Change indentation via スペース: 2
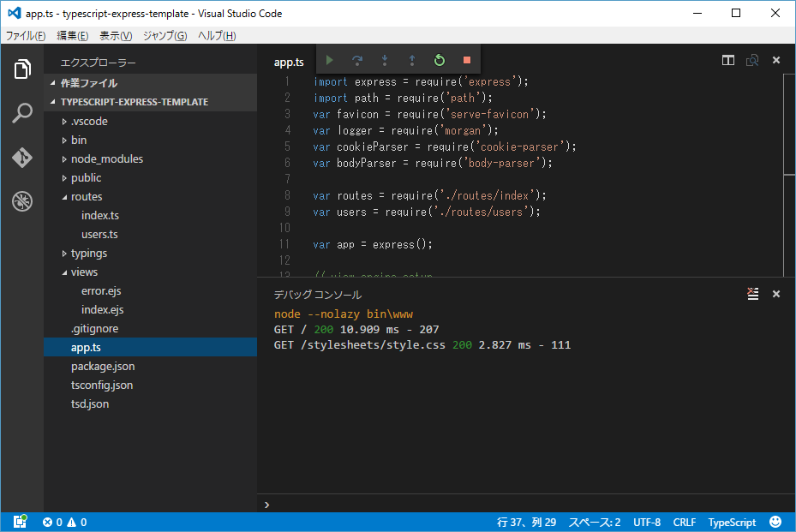 click(x=595, y=522)
